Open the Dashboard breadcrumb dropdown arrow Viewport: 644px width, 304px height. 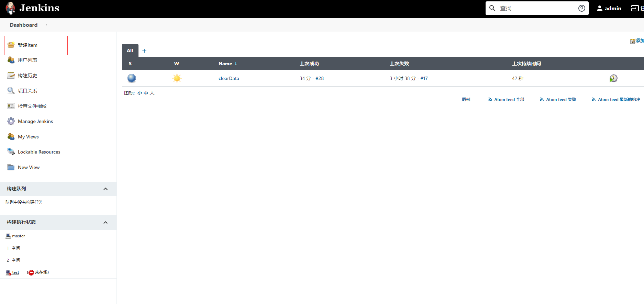click(x=46, y=25)
